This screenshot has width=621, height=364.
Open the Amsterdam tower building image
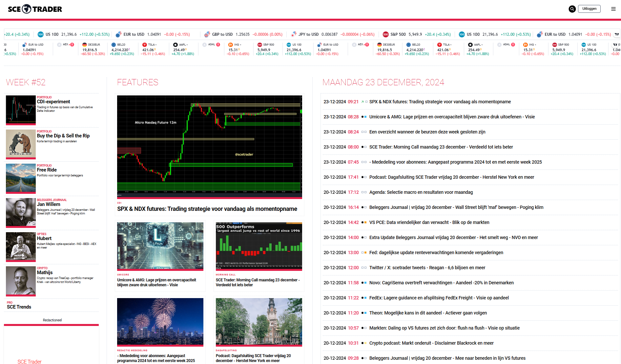(259, 322)
